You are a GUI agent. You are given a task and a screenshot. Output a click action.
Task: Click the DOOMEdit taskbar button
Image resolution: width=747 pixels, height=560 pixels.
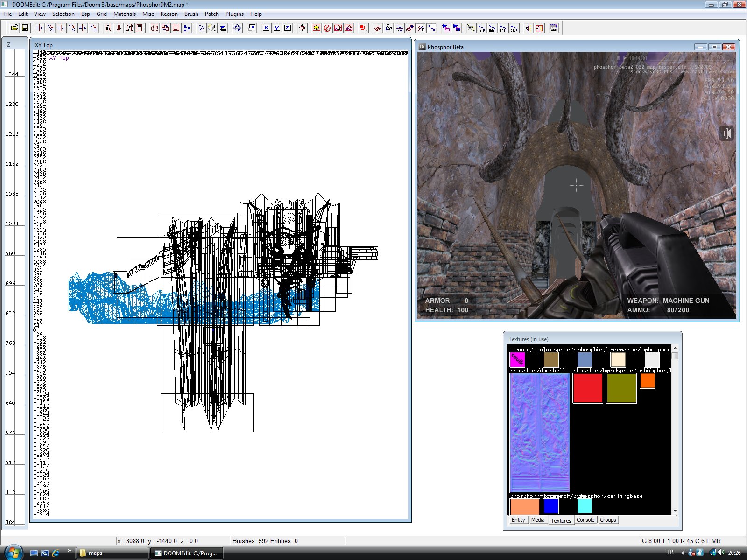[187, 553]
